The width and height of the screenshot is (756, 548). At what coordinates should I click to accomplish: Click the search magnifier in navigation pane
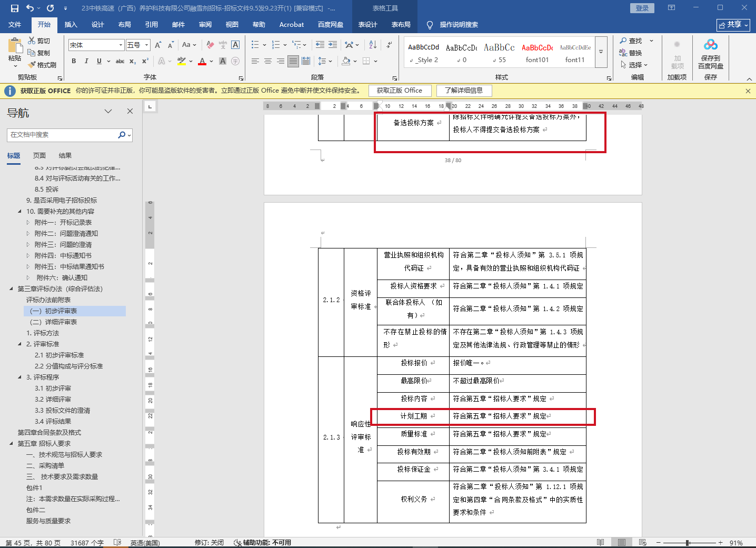[122, 135]
